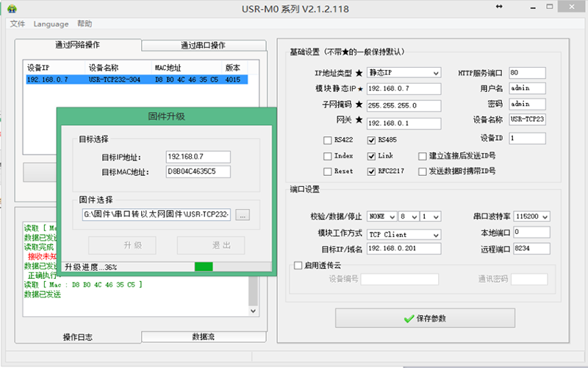Select device row 192.168.0.7 in list

[132, 79]
